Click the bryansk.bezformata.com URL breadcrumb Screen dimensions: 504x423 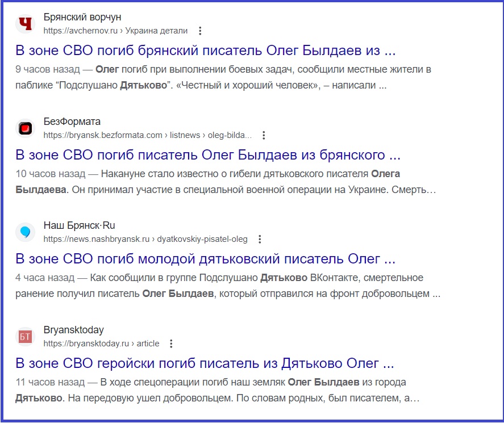[x=147, y=135]
